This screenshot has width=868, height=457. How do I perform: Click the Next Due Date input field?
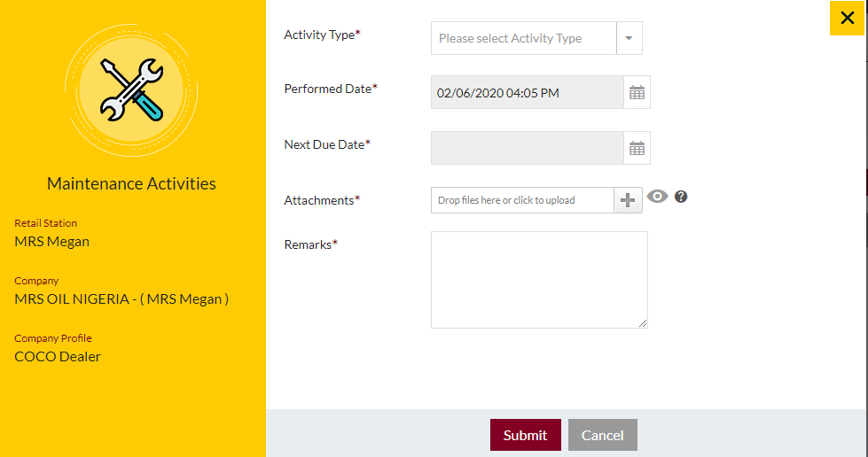point(527,148)
